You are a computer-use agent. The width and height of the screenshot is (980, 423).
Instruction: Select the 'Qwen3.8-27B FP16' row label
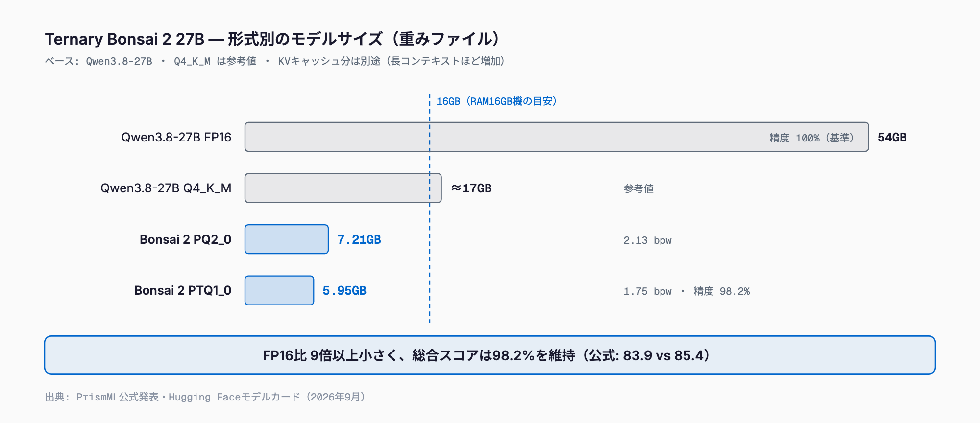pos(176,137)
